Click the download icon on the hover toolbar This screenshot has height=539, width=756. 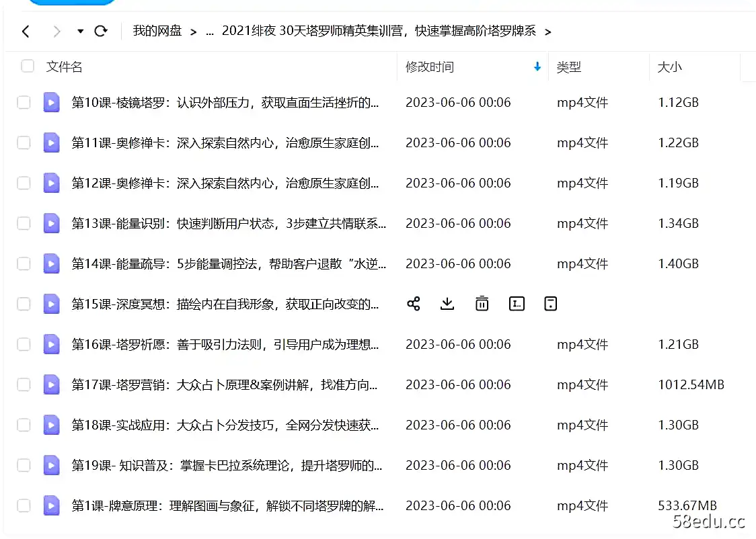tap(447, 304)
